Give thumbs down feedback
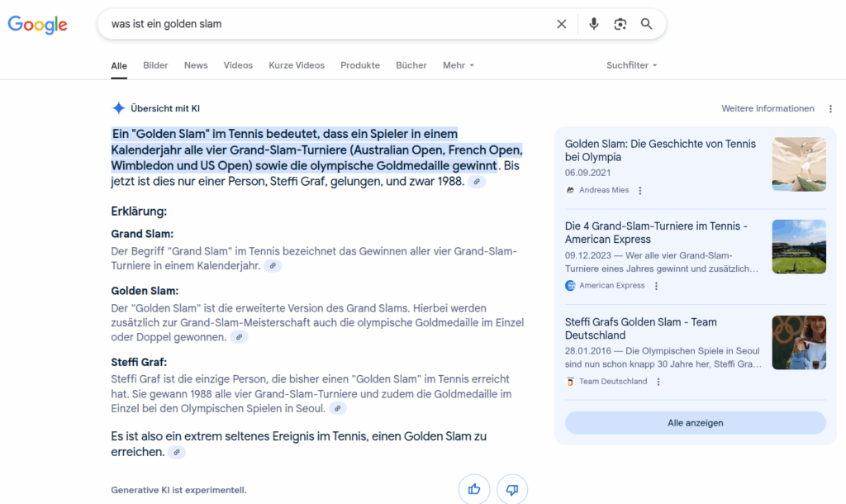 click(512, 489)
